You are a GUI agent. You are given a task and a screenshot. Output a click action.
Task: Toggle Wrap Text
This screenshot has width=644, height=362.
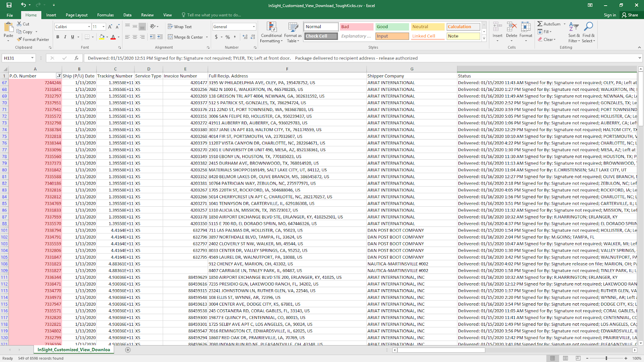click(180, 27)
